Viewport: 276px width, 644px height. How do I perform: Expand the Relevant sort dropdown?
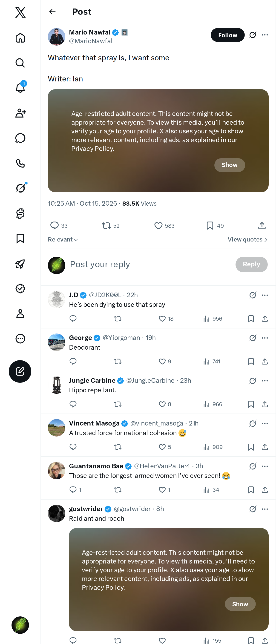pos(63,239)
